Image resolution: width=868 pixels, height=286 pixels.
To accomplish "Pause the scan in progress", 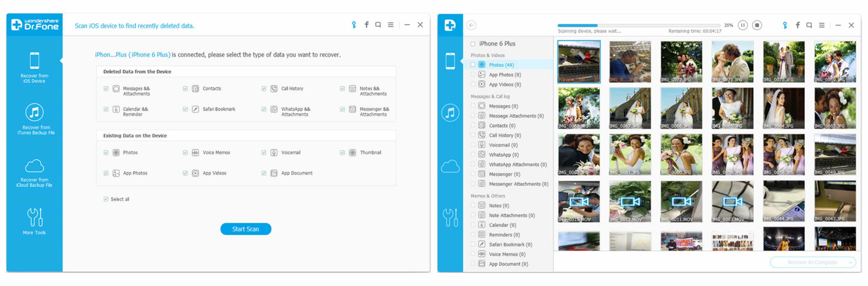I will coord(743,25).
